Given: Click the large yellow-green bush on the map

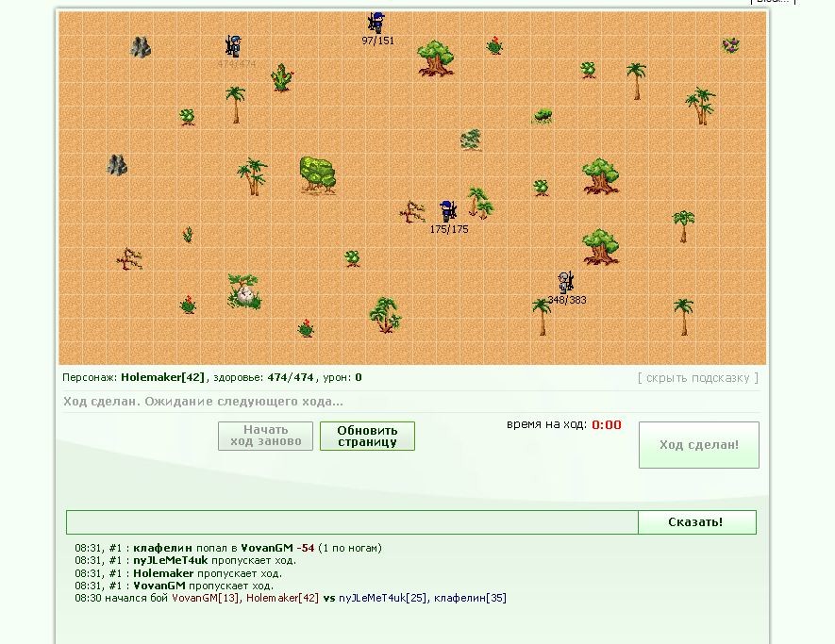Looking at the screenshot, I should point(318,174).
